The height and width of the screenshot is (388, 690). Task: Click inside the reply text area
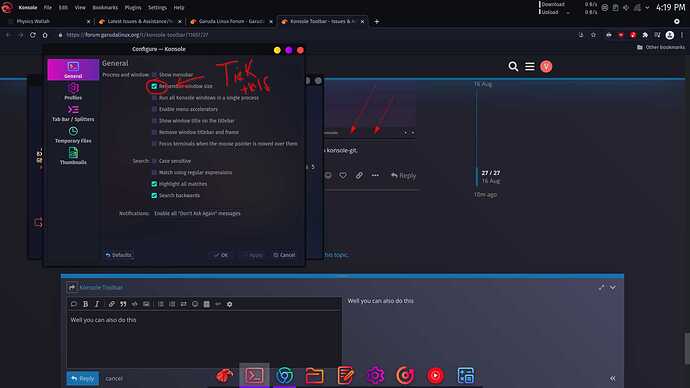[x=204, y=340]
